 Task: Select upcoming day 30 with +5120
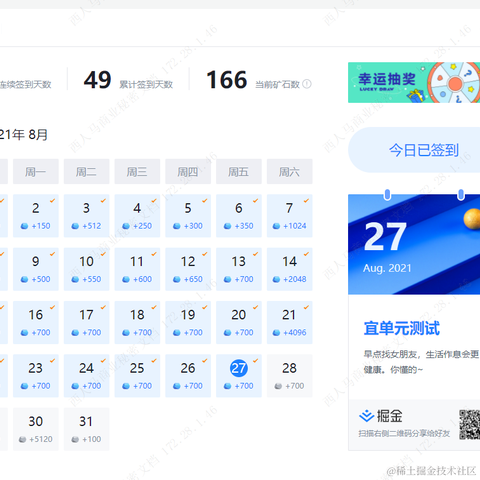tap(36, 429)
